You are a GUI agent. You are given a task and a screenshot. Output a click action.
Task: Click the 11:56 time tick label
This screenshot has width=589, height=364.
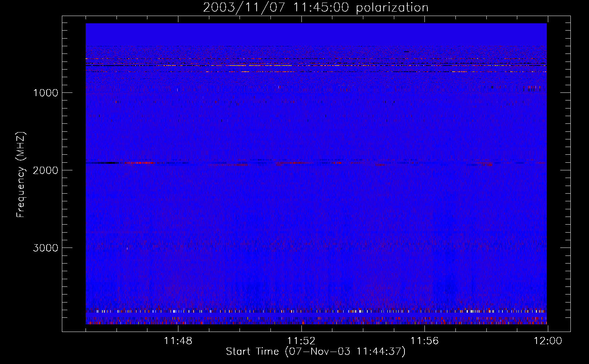tap(425, 341)
